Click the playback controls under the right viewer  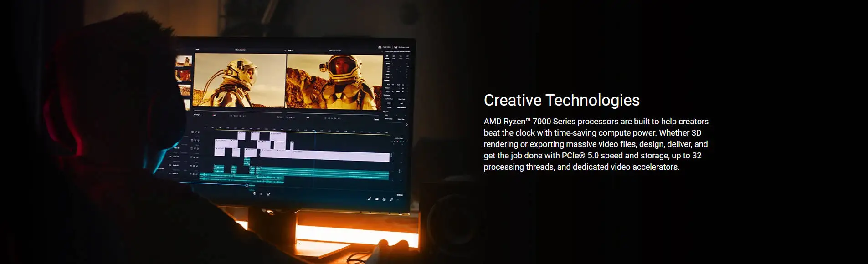(x=333, y=118)
